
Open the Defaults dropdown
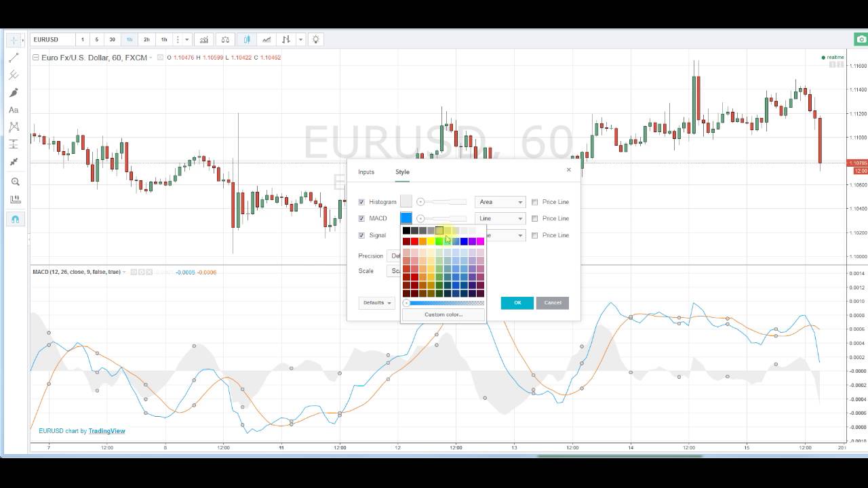(x=377, y=303)
